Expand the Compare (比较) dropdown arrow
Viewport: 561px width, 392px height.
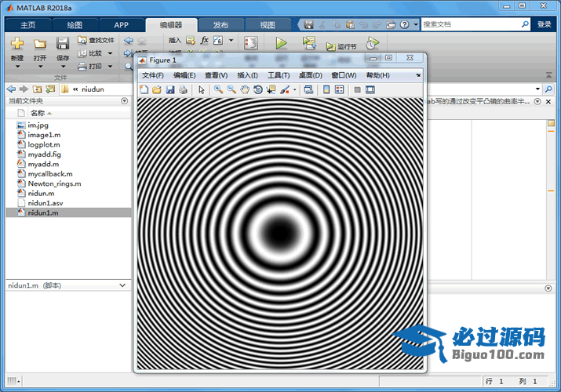tap(110, 53)
